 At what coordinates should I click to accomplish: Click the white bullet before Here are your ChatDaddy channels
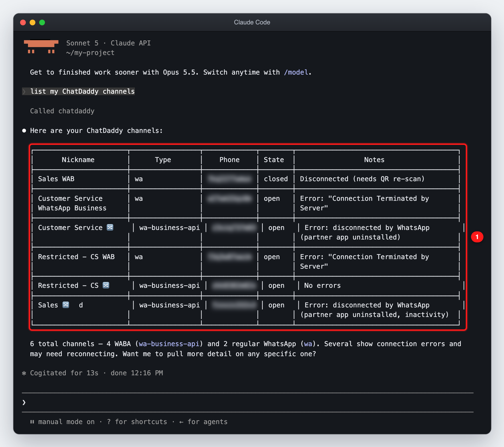(24, 131)
